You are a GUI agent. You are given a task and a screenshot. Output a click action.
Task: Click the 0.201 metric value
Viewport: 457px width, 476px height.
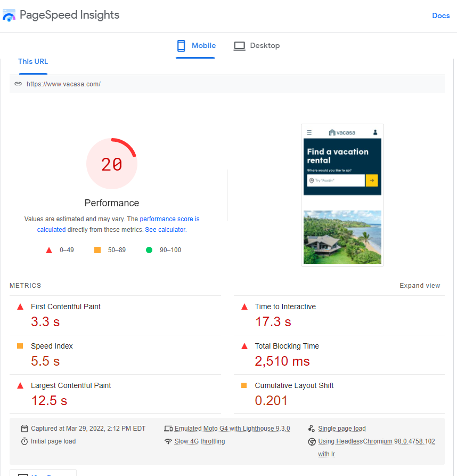(271, 401)
